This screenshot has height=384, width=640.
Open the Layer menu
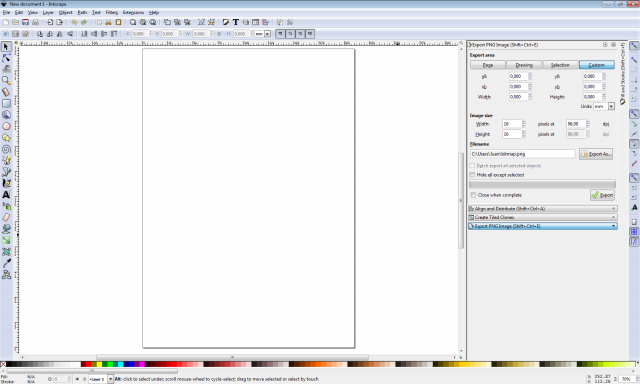(48, 13)
